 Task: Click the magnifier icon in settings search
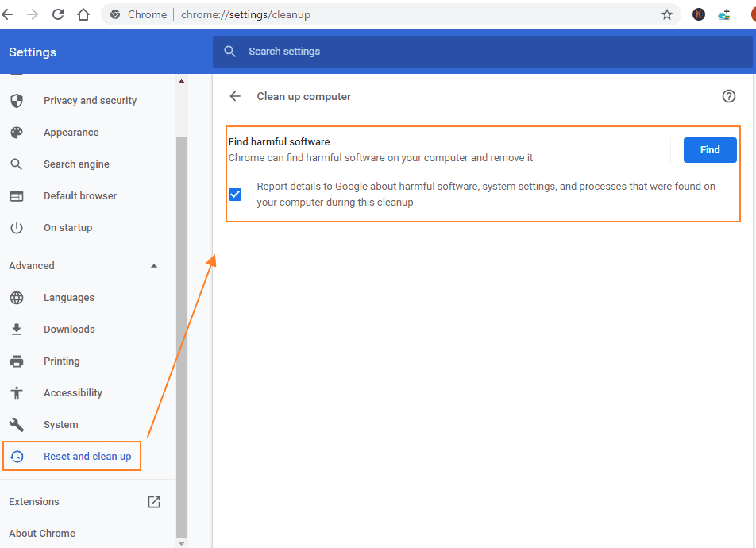[x=230, y=51]
